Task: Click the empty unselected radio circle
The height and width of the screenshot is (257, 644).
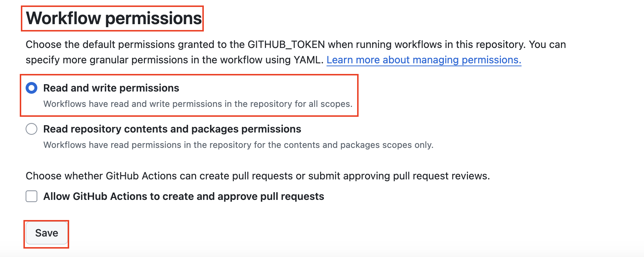Action: (x=31, y=129)
